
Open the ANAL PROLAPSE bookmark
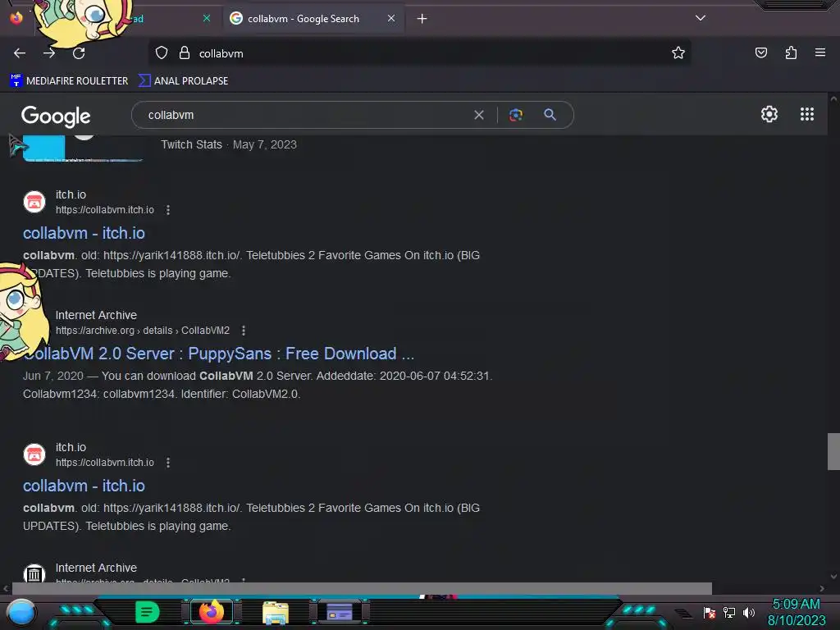point(183,81)
